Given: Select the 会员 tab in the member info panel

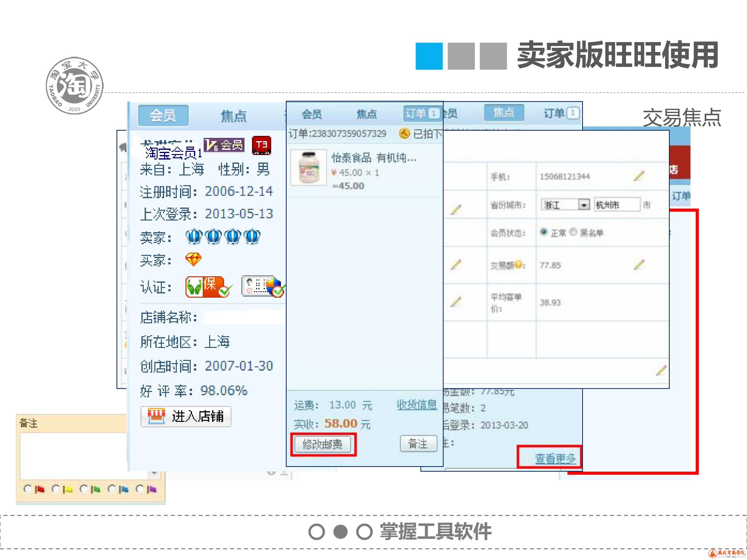Looking at the screenshot, I should tap(163, 115).
